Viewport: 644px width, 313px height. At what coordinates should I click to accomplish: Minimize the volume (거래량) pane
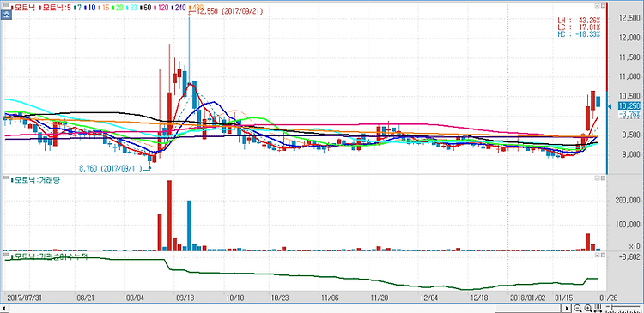(x=598, y=178)
